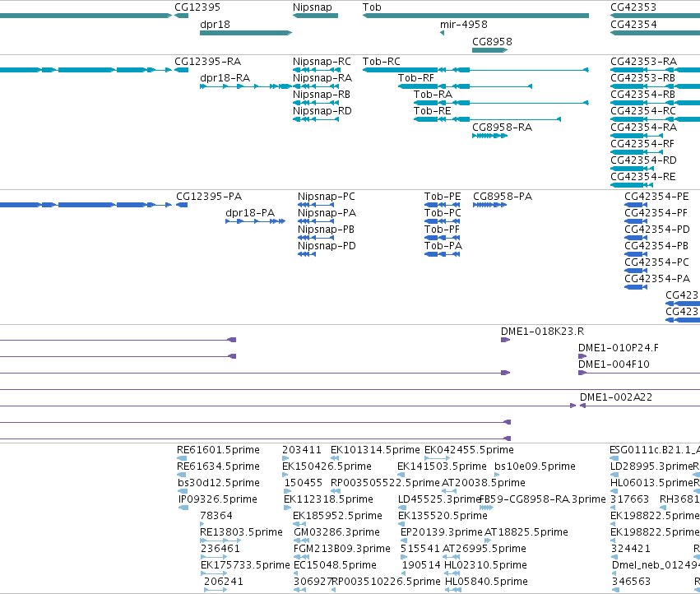This screenshot has height=594, width=700.
Task: Select the CG12395-PA protein label
Action: pyautogui.click(x=208, y=197)
